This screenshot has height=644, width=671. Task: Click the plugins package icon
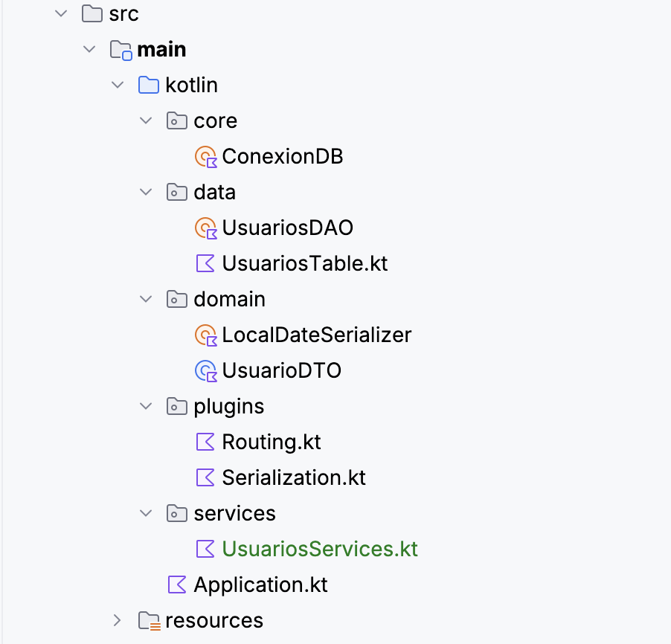177,406
